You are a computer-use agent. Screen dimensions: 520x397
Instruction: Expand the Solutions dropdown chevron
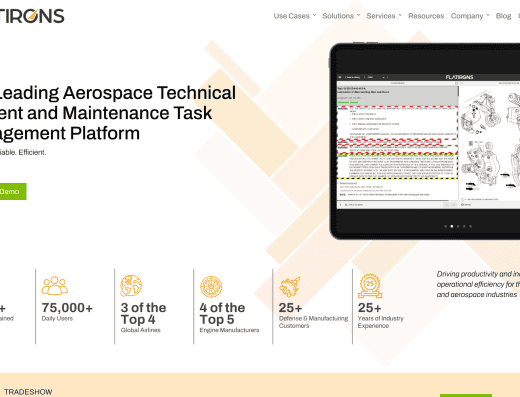(359, 15)
